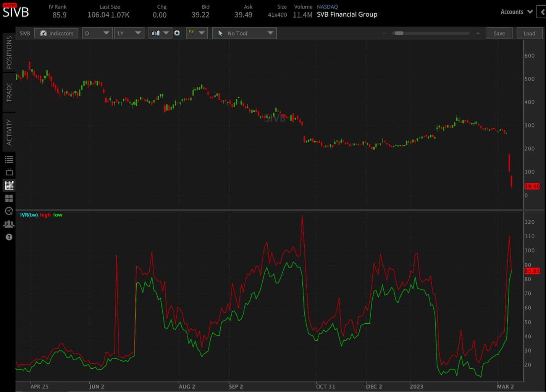Open the community people icon
Viewport: 546px width, 392px height.
pyautogui.click(x=9, y=224)
